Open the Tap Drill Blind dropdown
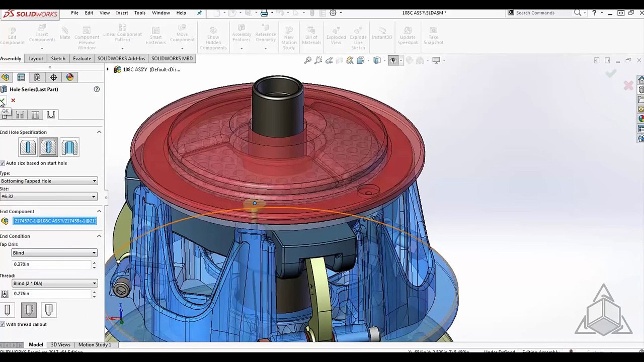 pyautogui.click(x=54, y=253)
